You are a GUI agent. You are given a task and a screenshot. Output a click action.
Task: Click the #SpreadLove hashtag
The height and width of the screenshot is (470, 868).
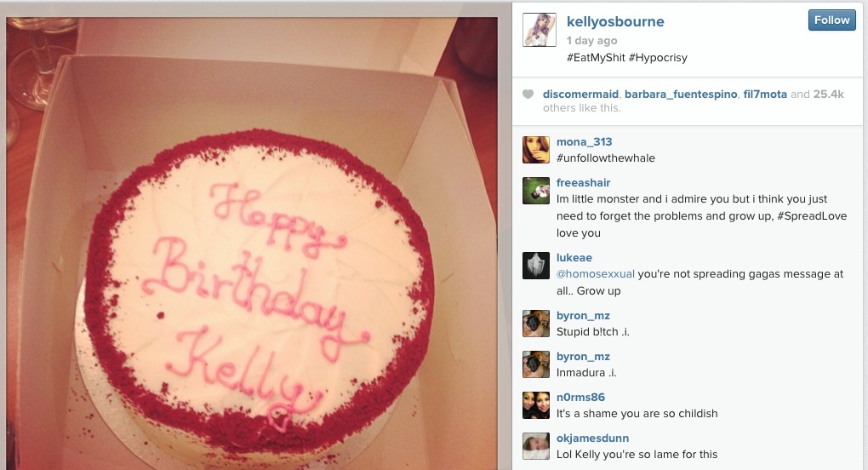(812, 216)
